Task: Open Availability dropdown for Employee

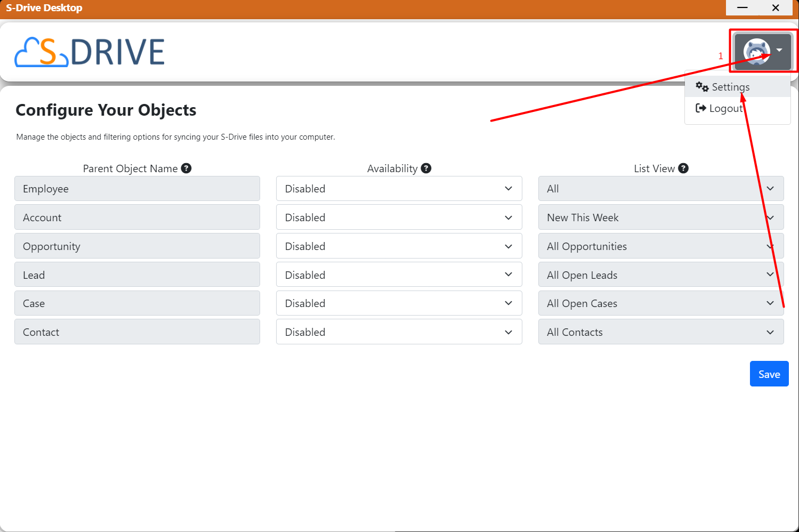Action: pyautogui.click(x=399, y=189)
